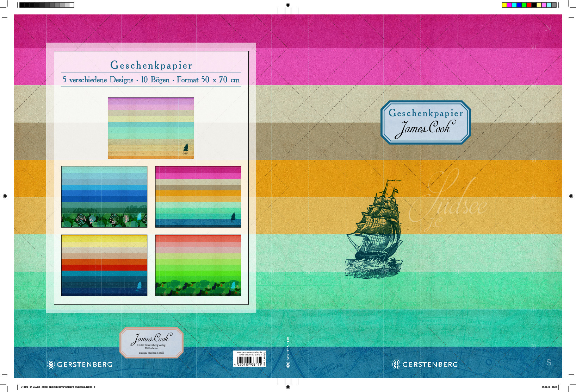Click the compass letter 'N' at top right
The height and width of the screenshot is (392, 576).
click(x=548, y=28)
